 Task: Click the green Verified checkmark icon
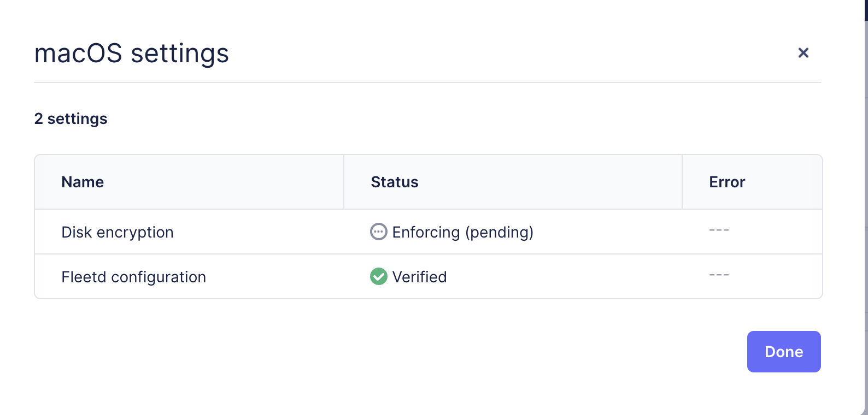coord(378,277)
